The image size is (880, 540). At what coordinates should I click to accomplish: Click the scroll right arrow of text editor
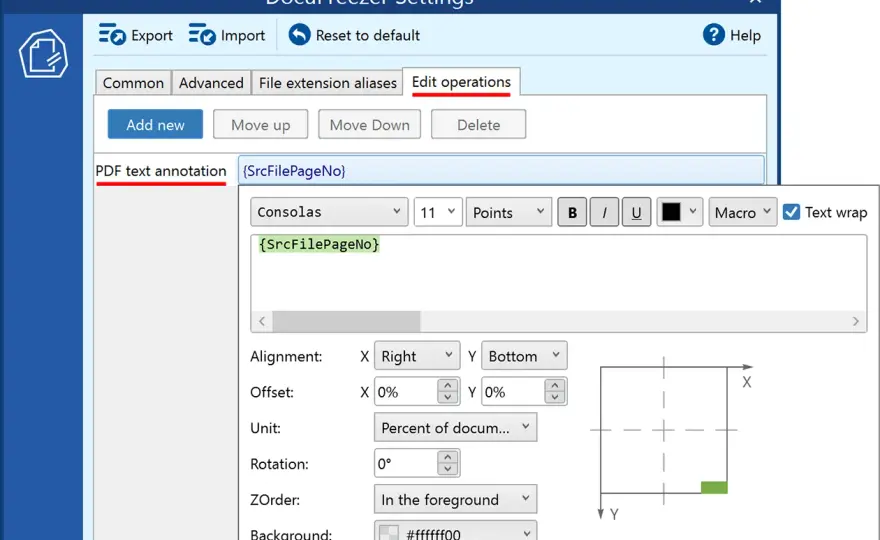click(x=855, y=321)
